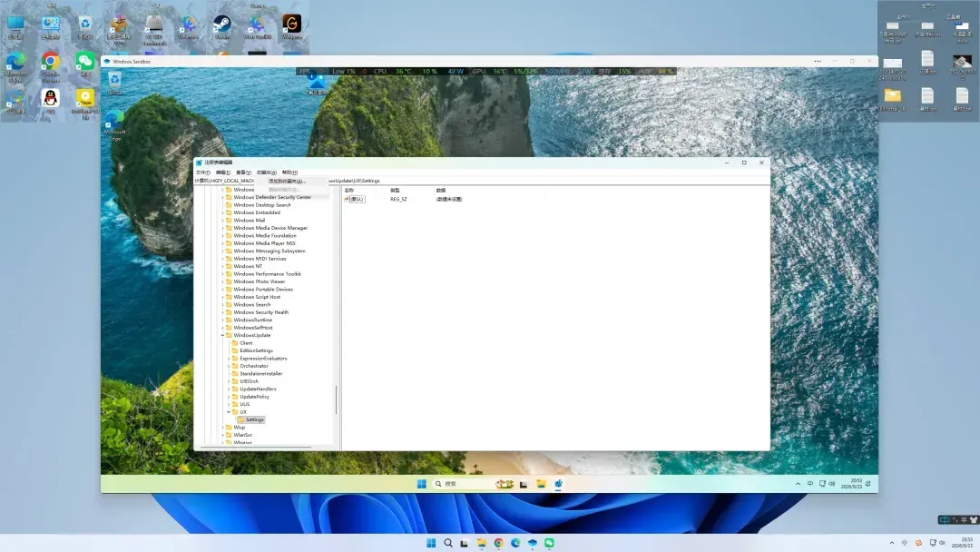
Task: Expand the Orchestrator registry key
Action: coord(229,366)
